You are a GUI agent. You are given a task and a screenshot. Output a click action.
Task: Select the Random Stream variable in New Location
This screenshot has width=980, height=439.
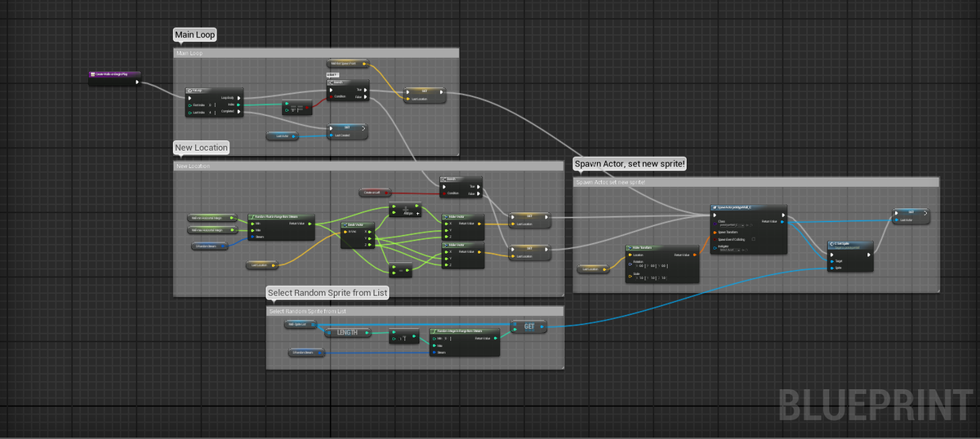click(210, 246)
